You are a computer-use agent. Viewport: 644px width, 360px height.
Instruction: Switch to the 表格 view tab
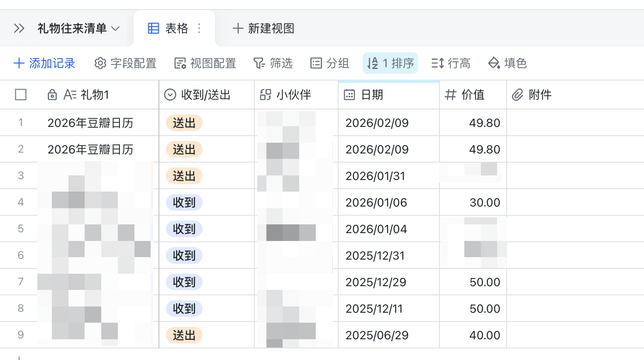tap(168, 28)
